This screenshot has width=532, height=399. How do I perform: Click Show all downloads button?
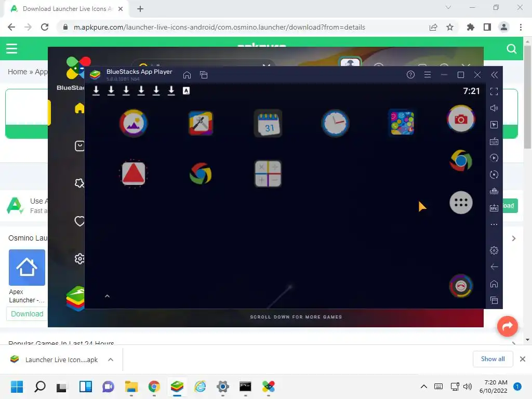[x=493, y=359]
